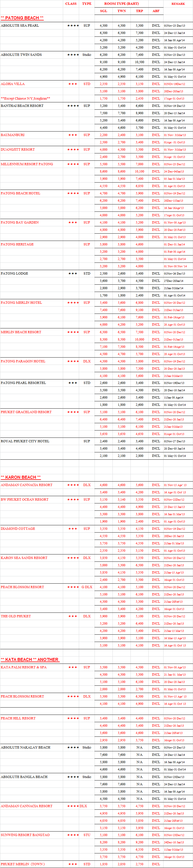Click the 10,500 TRP price cell
Screen dimensions: 193x868
(x=139, y=62)
